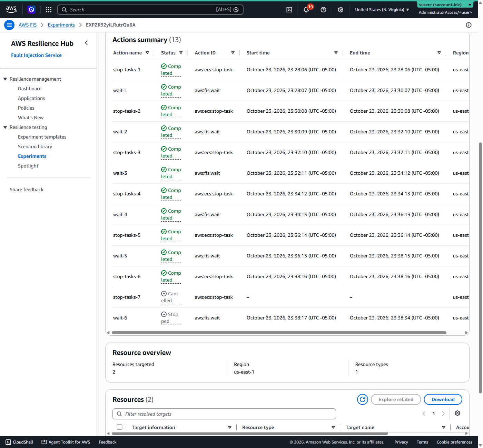Toggle the side navigation hamburger menu
The height and width of the screenshot is (448, 483).
click(9, 25)
